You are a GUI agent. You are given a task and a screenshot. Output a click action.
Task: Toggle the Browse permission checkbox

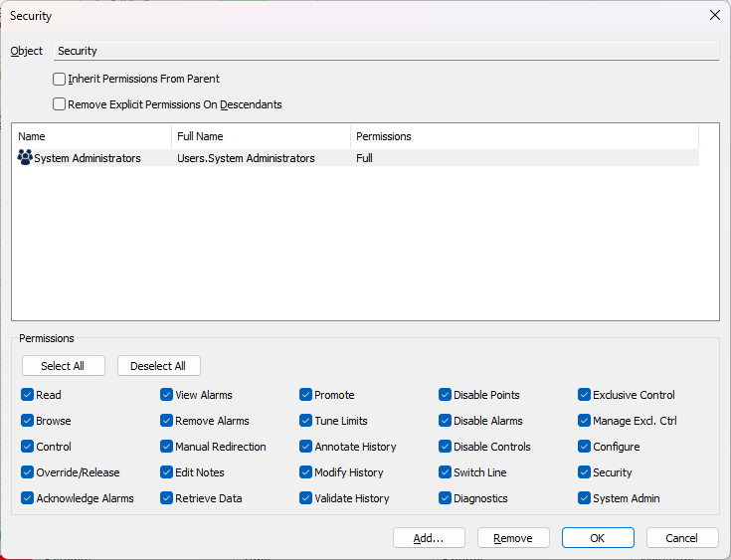click(28, 421)
